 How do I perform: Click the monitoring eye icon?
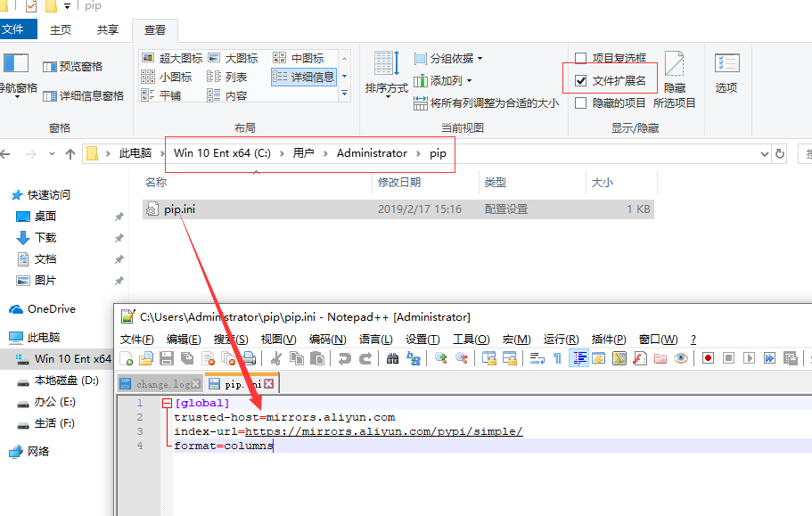pyautogui.click(x=681, y=358)
